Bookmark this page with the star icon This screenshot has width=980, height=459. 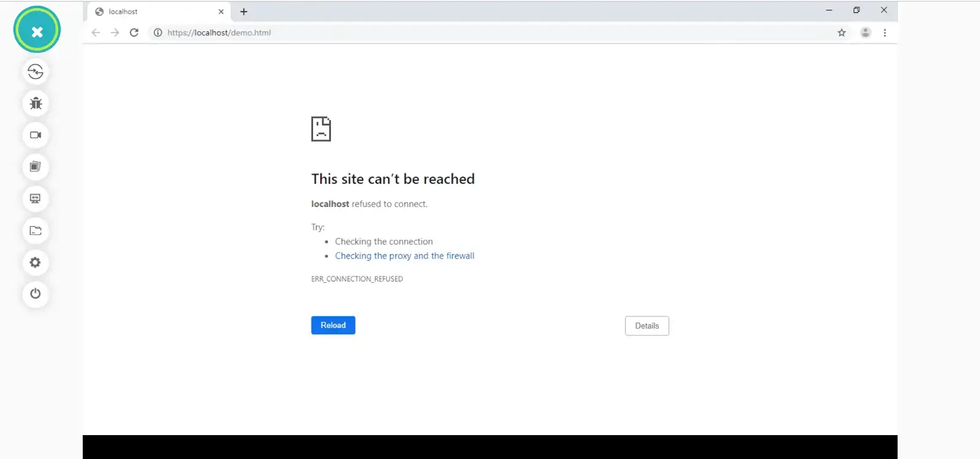tap(842, 33)
